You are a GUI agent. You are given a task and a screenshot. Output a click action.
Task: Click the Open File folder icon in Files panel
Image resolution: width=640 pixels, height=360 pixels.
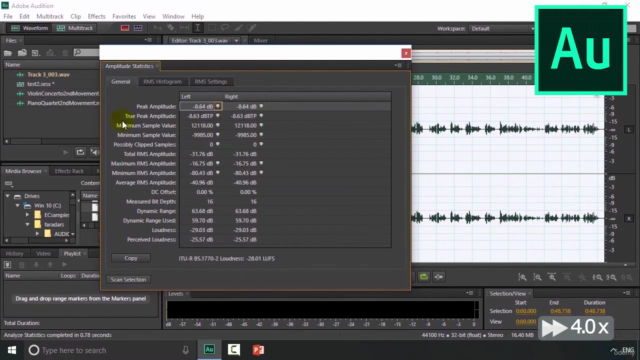pyautogui.click(x=8, y=53)
